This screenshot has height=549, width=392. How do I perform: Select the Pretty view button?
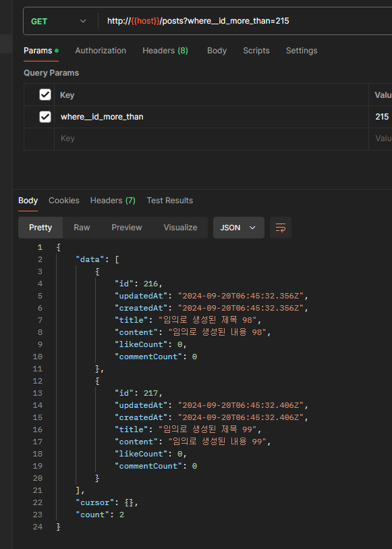(40, 228)
